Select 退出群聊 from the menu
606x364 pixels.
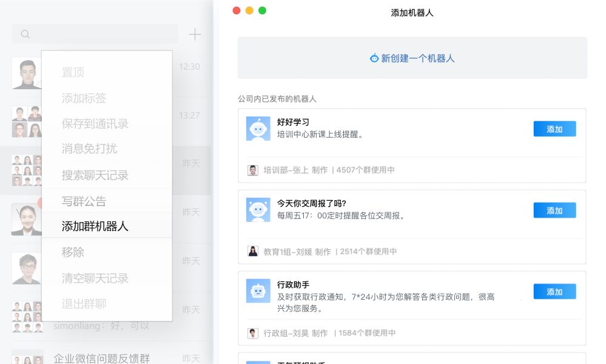(84, 304)
